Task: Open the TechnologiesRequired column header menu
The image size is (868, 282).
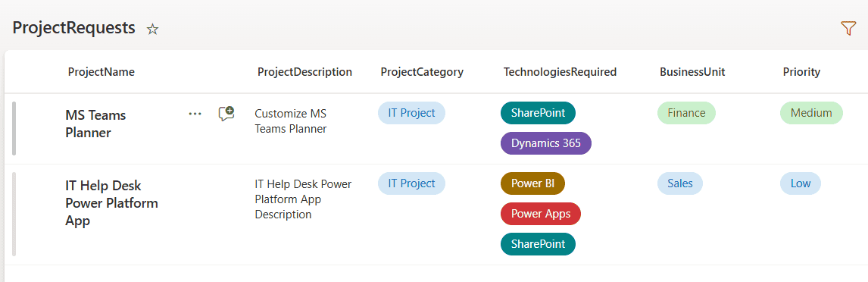Action: coord(560,71)
